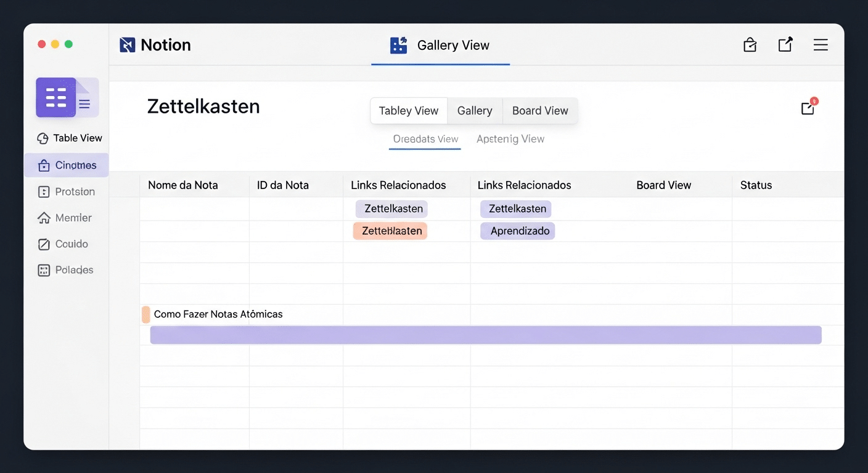Image resolution: width=868 pixels, height=473 pixels.
Task: Click the Tabley View button
Action: [x=408, y=111]
